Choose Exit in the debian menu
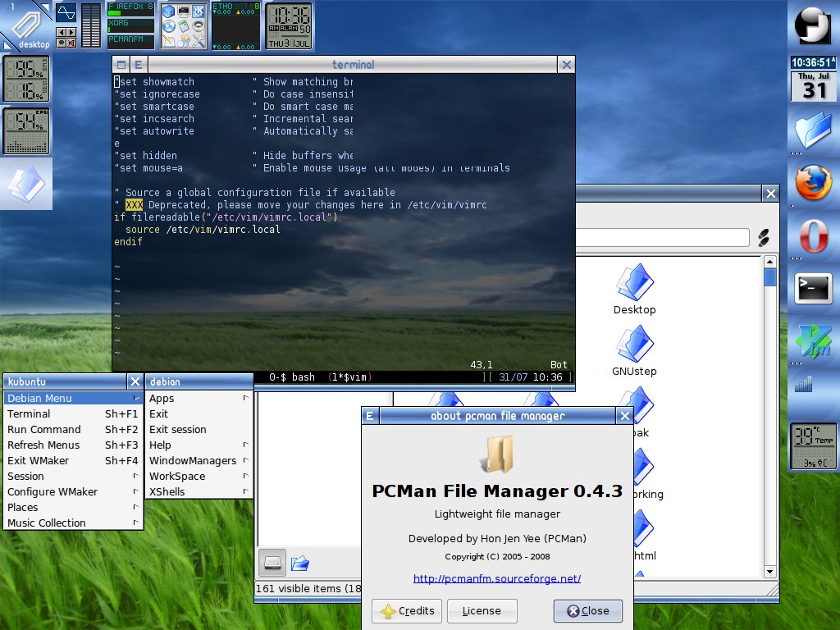This screenshot has height=630, width=840. pos(199,413)
